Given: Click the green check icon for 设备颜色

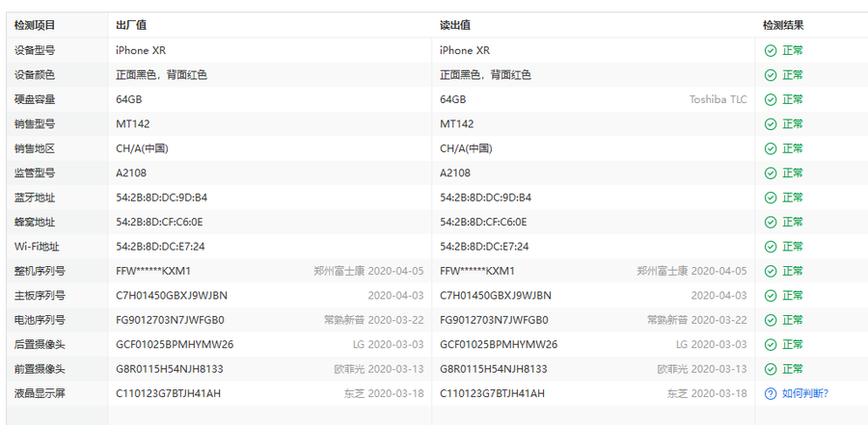Looking at the screenshot, I should pos(771,75).
